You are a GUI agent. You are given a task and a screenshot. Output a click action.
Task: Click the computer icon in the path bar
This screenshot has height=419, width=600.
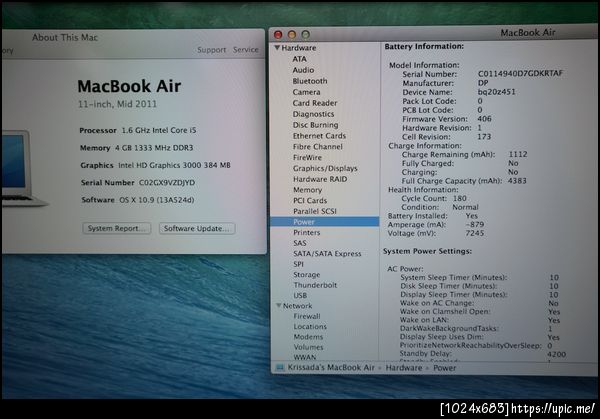pos(280,367)
